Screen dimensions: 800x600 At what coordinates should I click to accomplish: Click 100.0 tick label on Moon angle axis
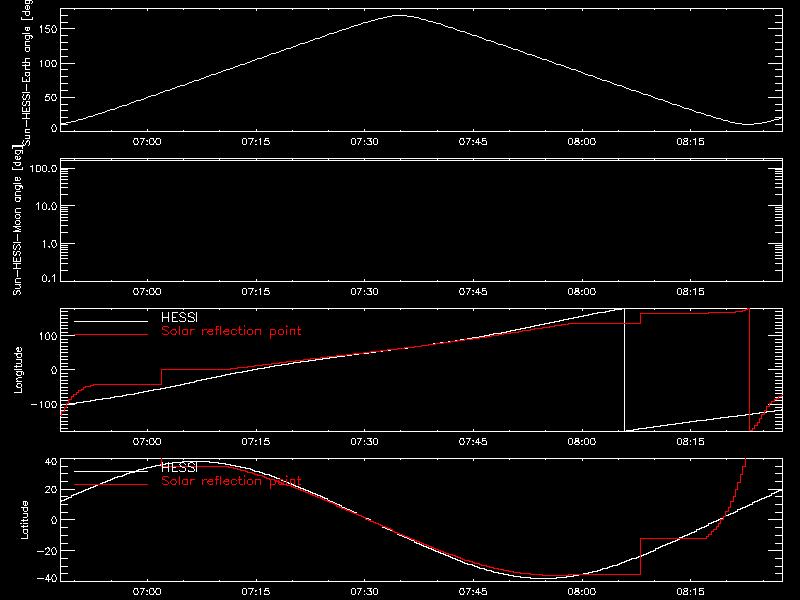pyautogui.click(x=43, y=169)
